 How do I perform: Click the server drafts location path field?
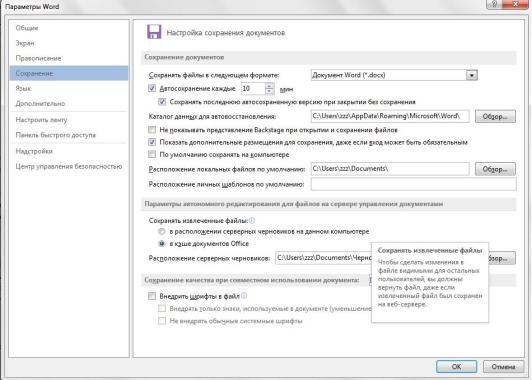click(323, 258)
